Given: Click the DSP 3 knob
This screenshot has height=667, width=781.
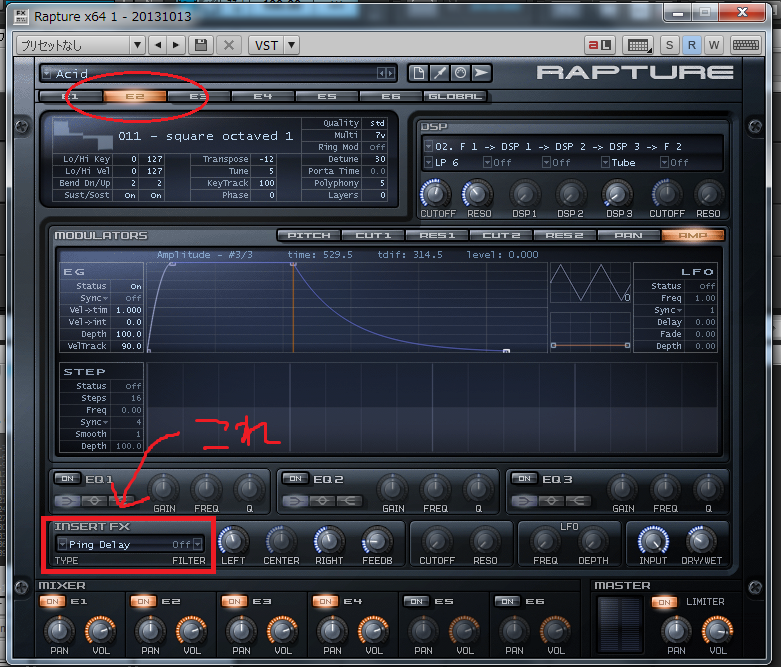Looking at the screenshot, I should pyautogui.click(x=617, y=194).
